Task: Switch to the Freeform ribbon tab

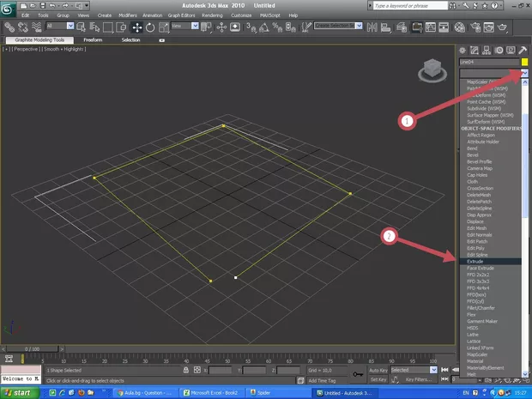Action: pos(93,40)
